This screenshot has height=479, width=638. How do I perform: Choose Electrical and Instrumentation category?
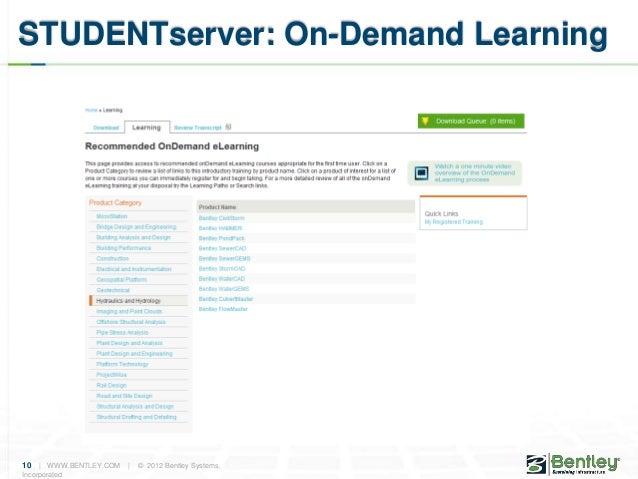133,269
